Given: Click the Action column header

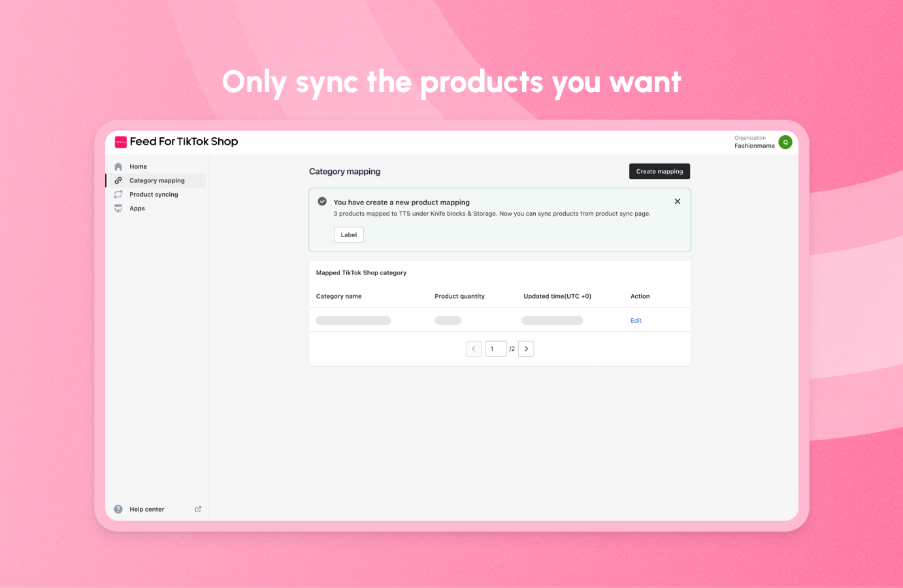Looking at the screenshot, I should click(x=640, y=297).
